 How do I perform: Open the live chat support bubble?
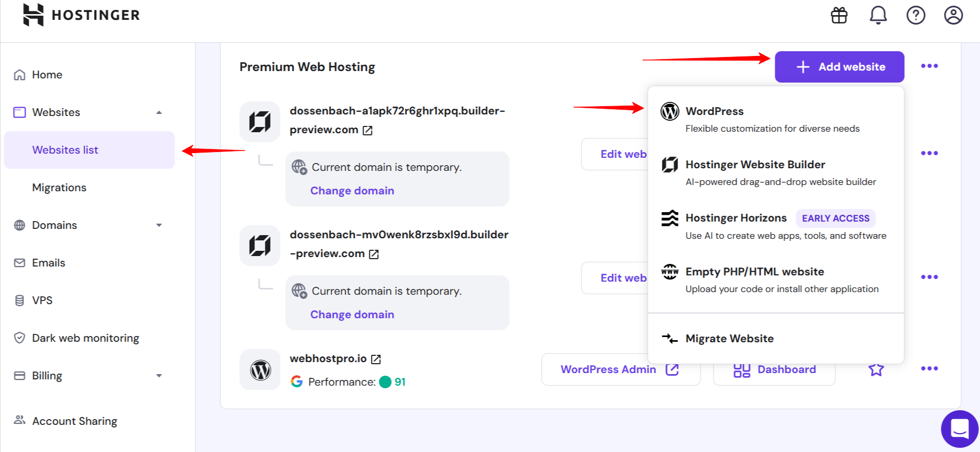pyautogui.click(x=959, y=429)
